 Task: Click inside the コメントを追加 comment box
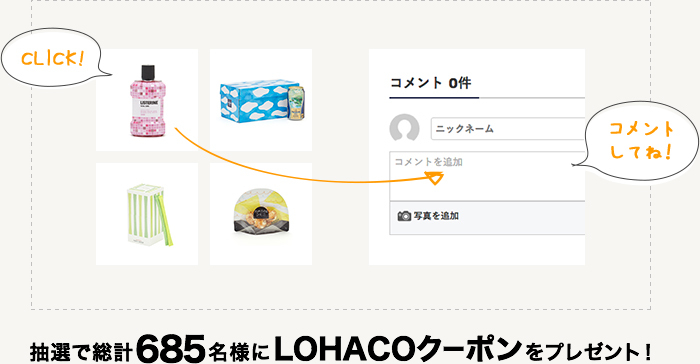(487, 176)
